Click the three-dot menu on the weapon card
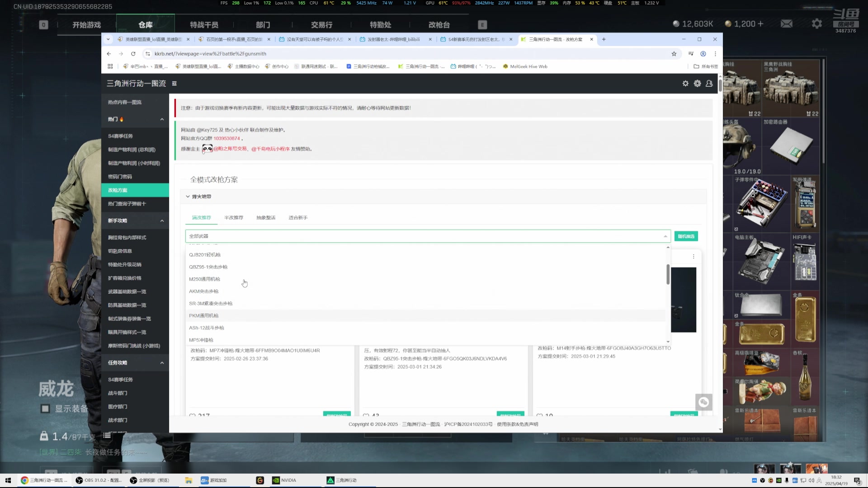The image size is (868, 488). [x=693, y=257]
